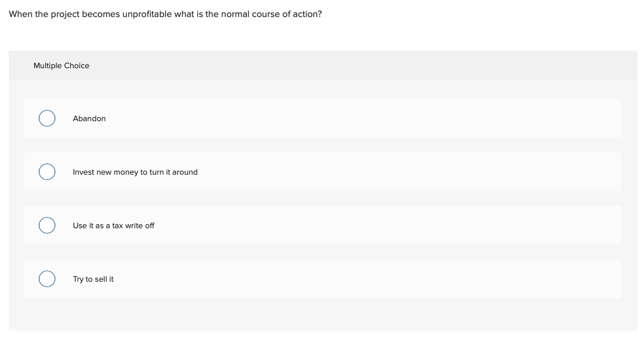
Task: Click the Multiple Choice header label
Action: (61, 65)
